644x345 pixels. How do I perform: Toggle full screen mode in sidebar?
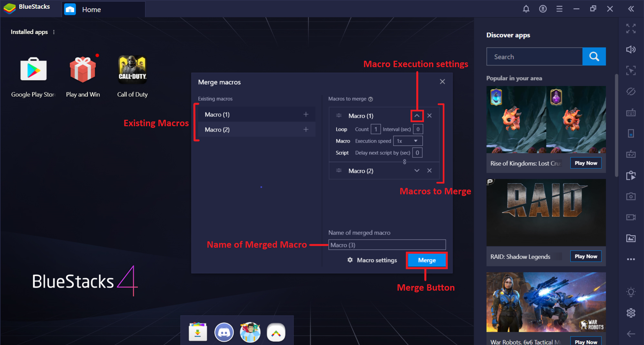(x=631, y=29)
